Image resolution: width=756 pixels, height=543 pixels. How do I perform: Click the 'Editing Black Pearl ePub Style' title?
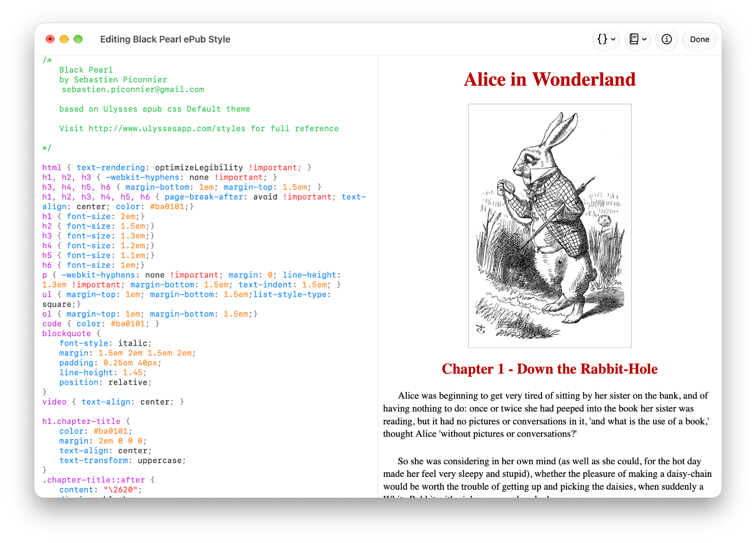click(x=165, y=39)
